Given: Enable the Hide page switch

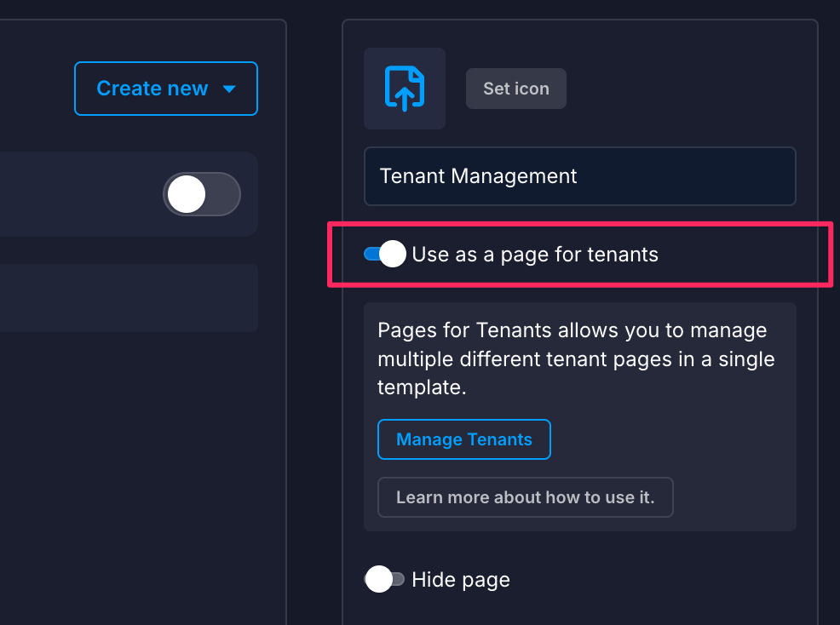Looking at the screenshot, I should point(384,579).
